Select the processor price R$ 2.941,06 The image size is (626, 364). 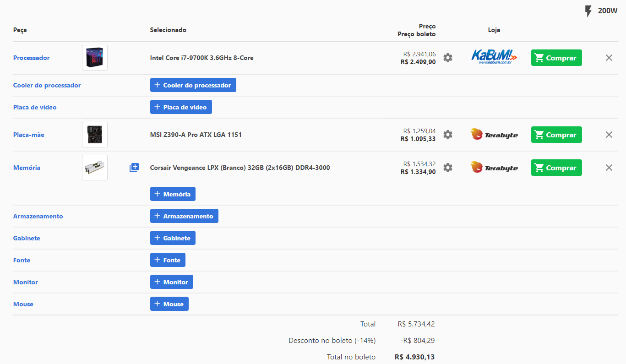coord(419,54)
